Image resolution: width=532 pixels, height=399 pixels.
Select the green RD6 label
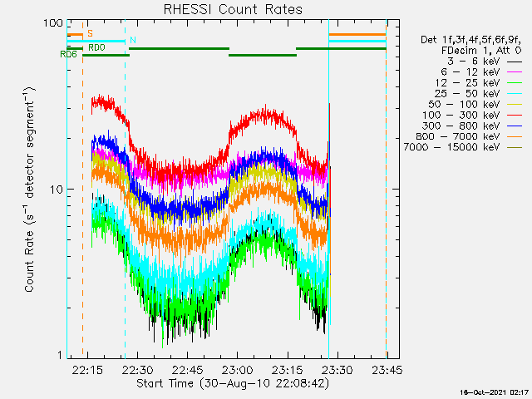pos(68,55)
